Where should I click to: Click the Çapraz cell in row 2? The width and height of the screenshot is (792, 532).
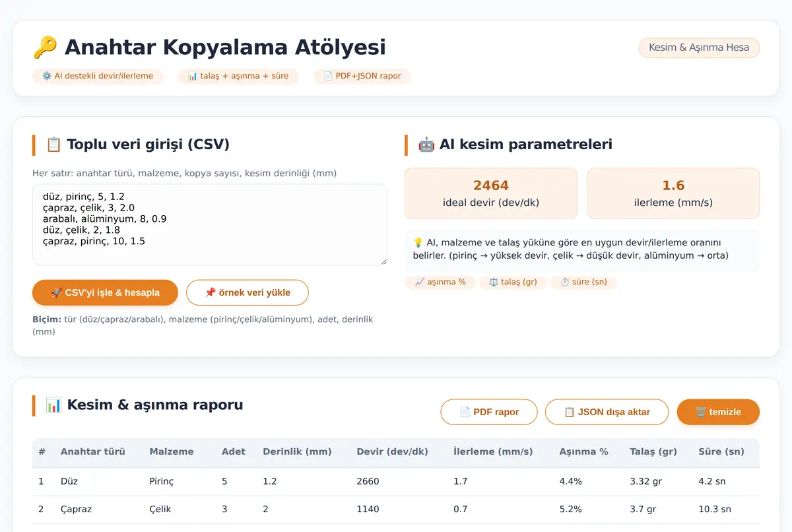pyautogui.click(x=76, y=510)
